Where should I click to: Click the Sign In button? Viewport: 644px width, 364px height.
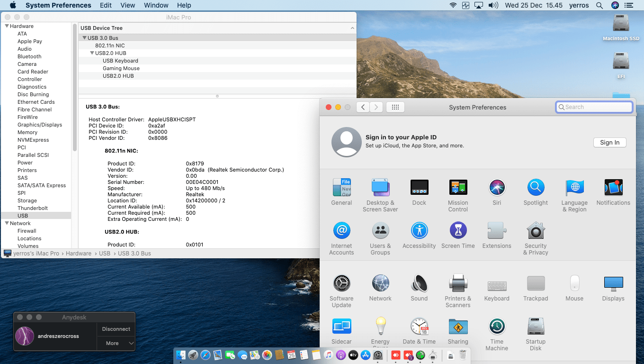[x=609, y=143]
